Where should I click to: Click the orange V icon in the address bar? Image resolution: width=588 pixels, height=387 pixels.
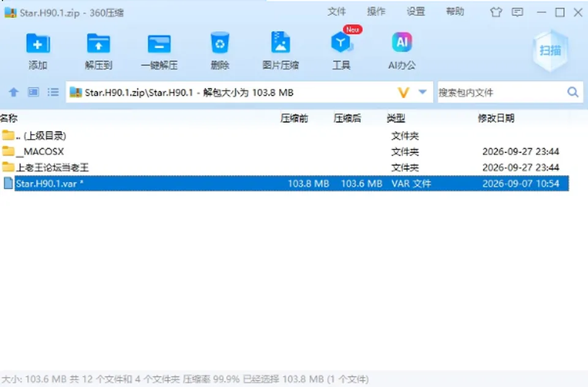tap(403, 92)
